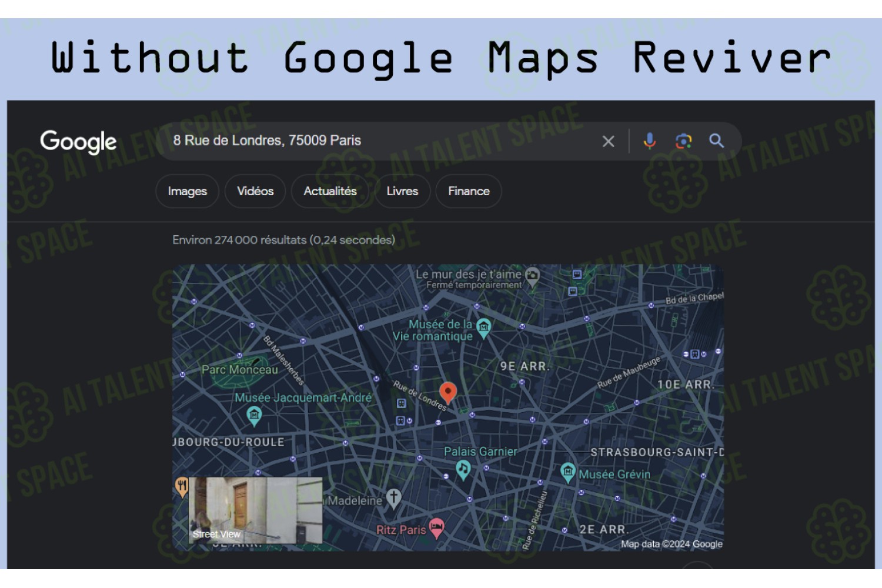Open Google Lens image search
This screenshot has height=588, width=882.
[683, 141]
